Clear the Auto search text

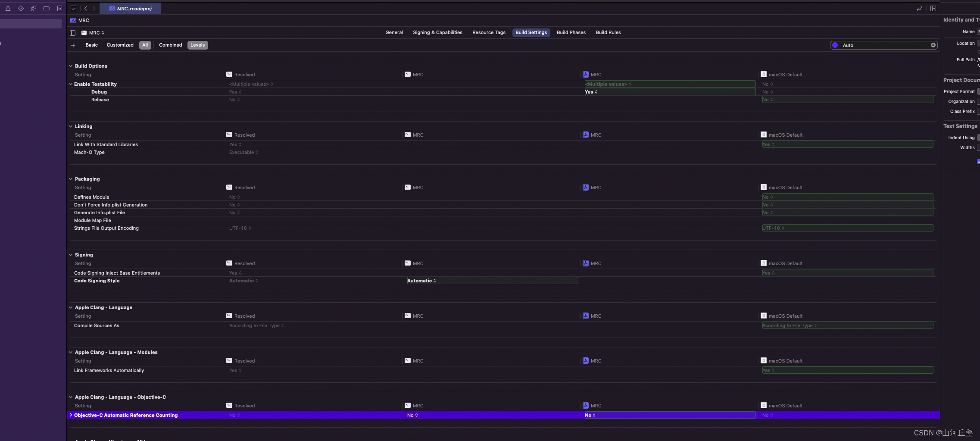click(933, 45)
